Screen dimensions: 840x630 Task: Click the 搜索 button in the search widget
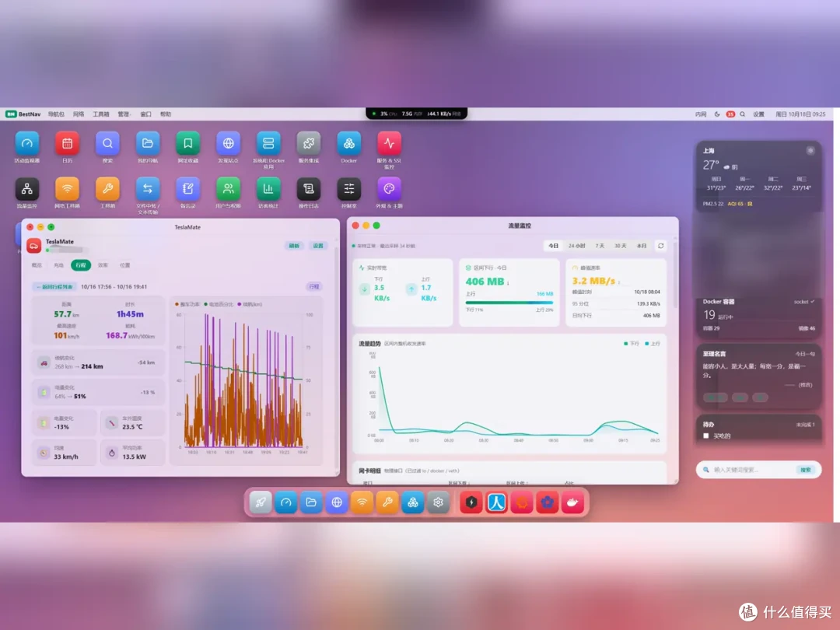pos(806,470)
